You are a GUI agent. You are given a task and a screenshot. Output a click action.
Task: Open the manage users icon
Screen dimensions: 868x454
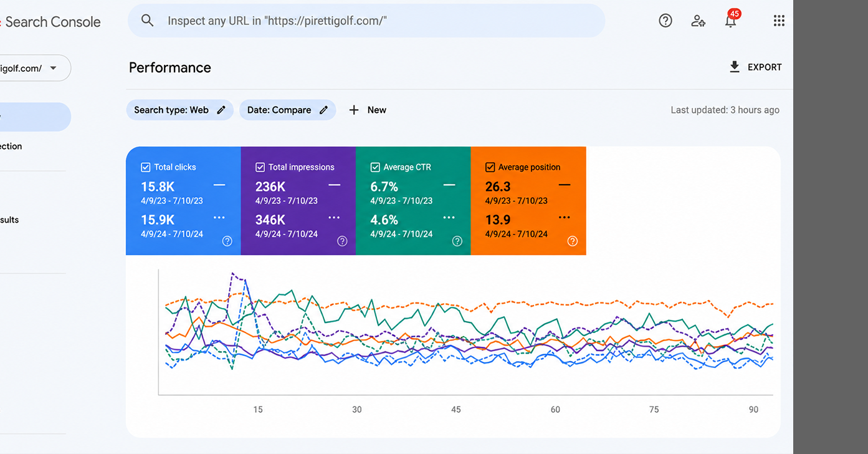click(x=699, y=21)
